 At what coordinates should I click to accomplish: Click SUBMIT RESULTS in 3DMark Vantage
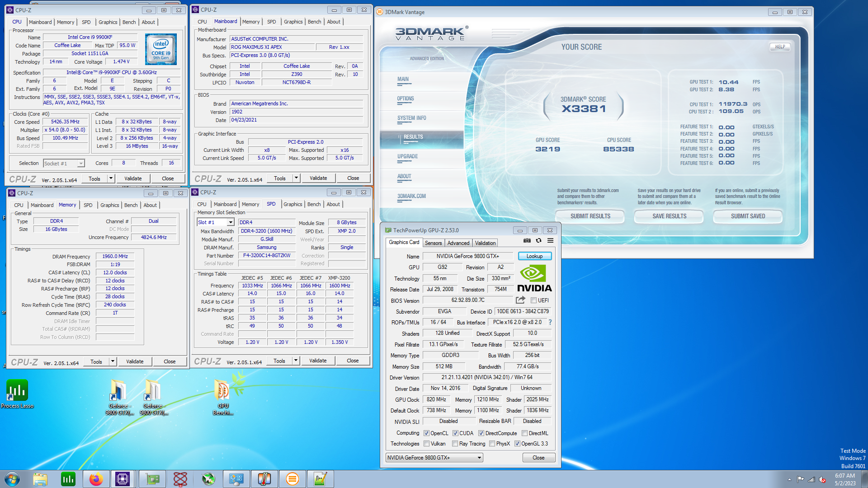590,216
